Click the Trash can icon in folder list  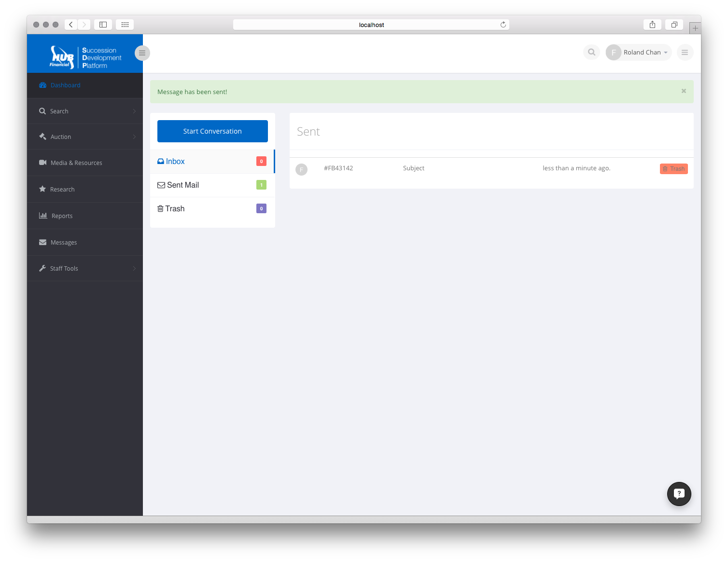(x=160, y=208)
